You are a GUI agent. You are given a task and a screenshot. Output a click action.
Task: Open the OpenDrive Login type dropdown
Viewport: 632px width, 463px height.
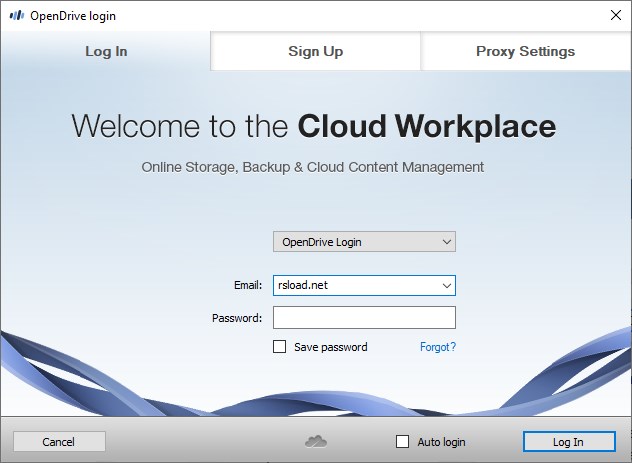364,242
